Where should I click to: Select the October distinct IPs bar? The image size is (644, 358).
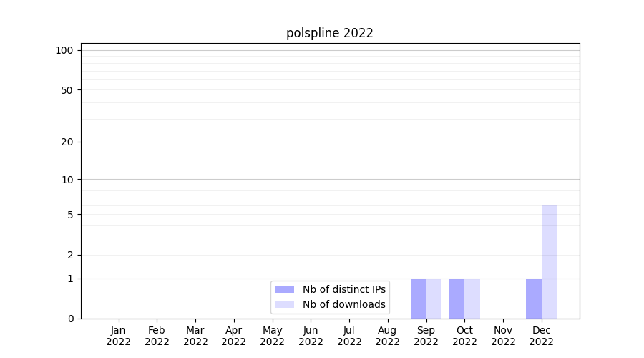pos(457,299)
